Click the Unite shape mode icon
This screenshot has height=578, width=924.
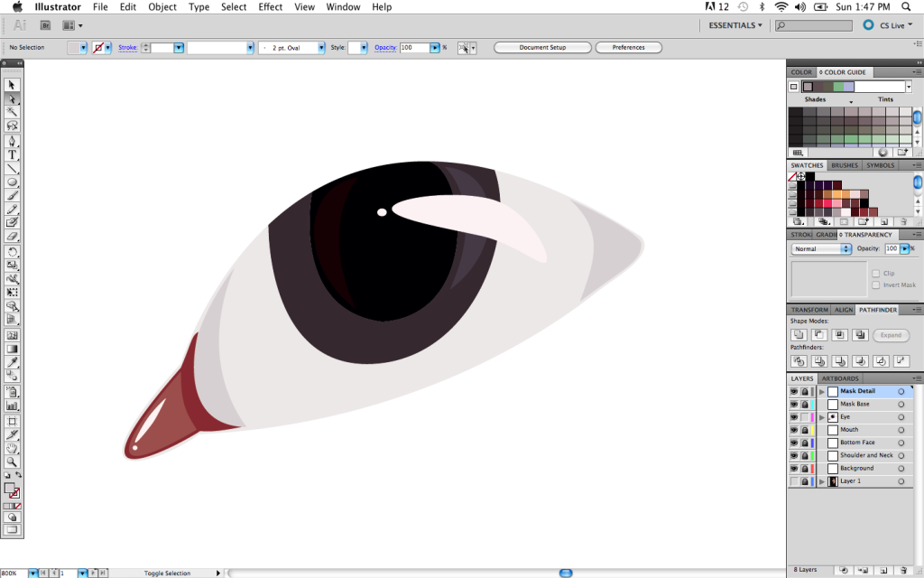click(799, 335)
